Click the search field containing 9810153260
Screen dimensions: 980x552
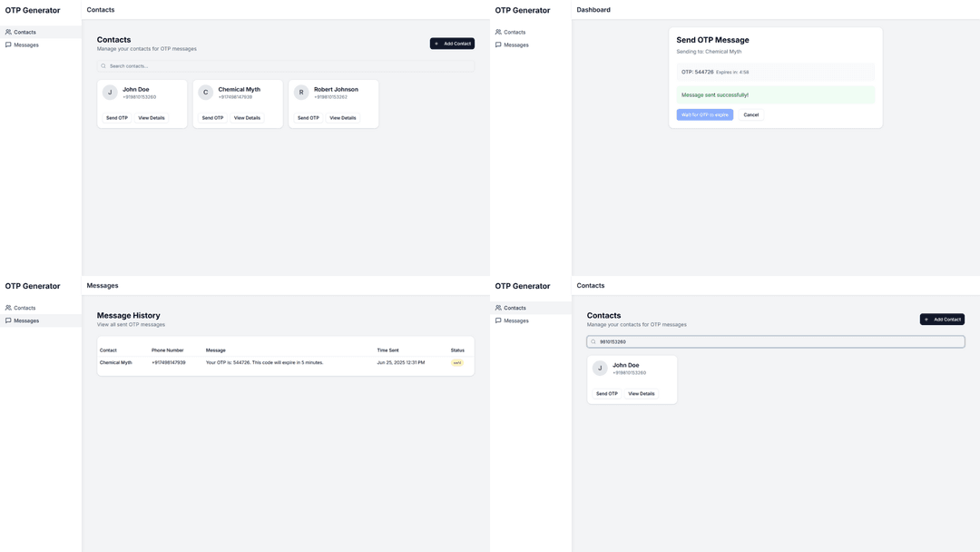776,342
